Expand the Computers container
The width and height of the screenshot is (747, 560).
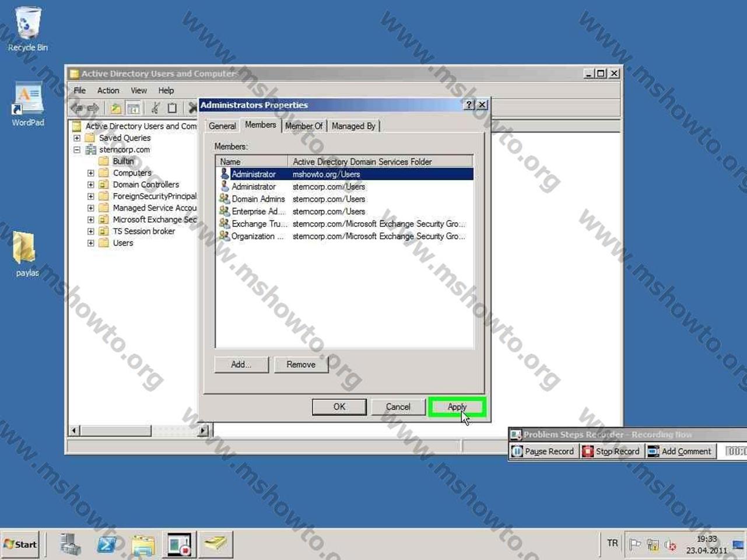(x=90, y=173)
